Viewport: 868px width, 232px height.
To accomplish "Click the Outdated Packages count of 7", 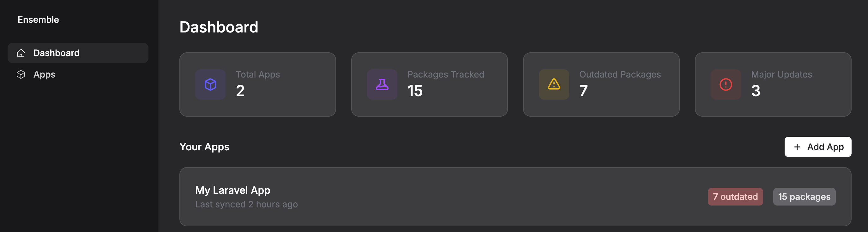I will click(583, 90).
